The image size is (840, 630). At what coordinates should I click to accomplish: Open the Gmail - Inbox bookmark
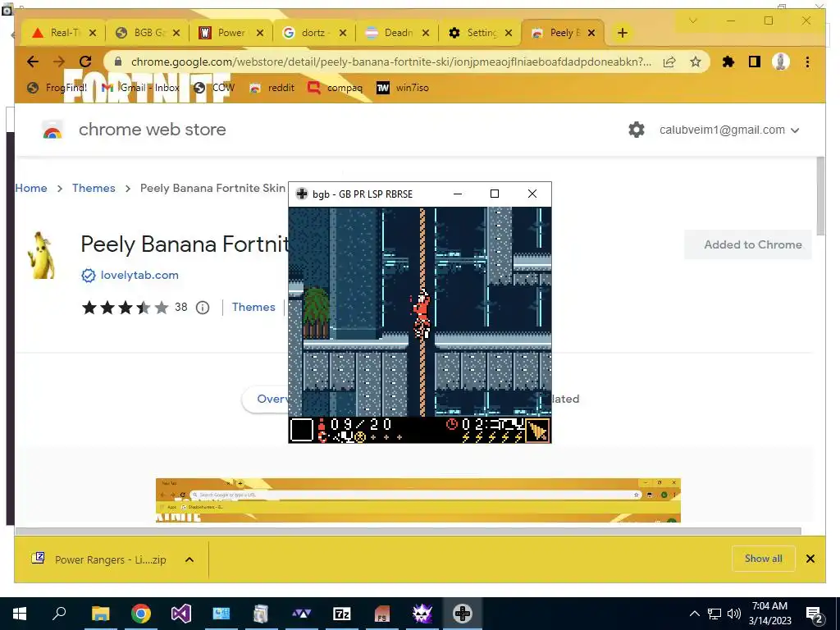click(140, 88)
